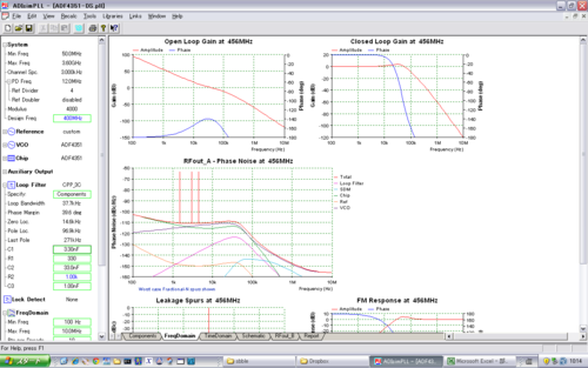Screen dimensions: 588x368
Task: Switch to the abble folder taskbar button
Action: [259, 361]
